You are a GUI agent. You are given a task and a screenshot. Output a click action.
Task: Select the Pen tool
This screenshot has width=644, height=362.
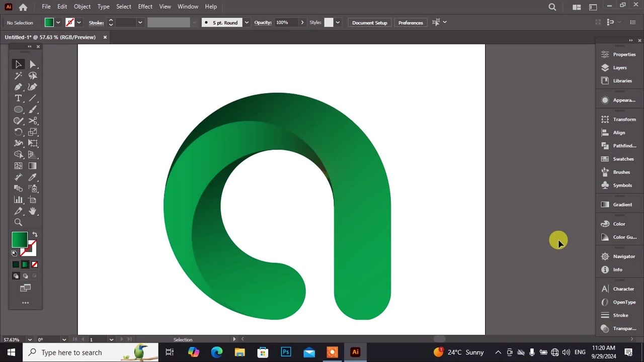tap(18, 87)
